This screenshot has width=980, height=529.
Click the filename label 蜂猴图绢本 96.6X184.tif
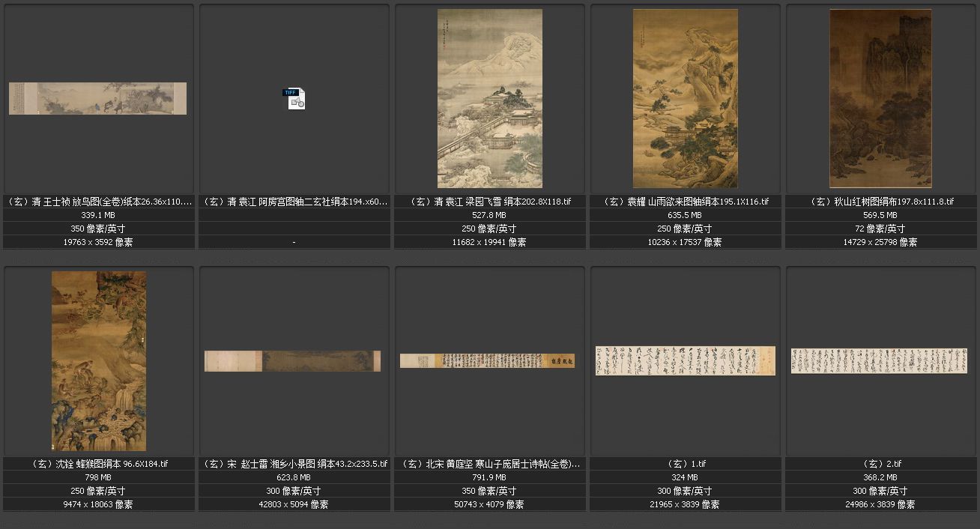point(99,464)
